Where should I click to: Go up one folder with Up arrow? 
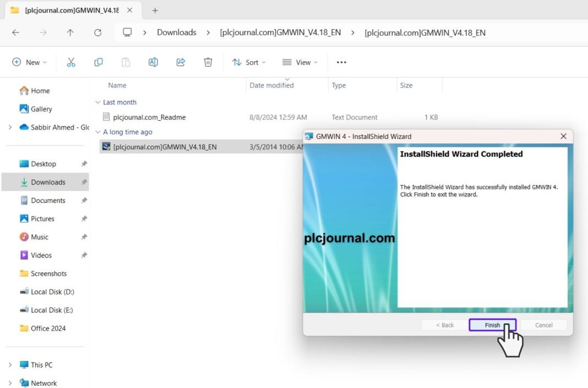[70, 33]
